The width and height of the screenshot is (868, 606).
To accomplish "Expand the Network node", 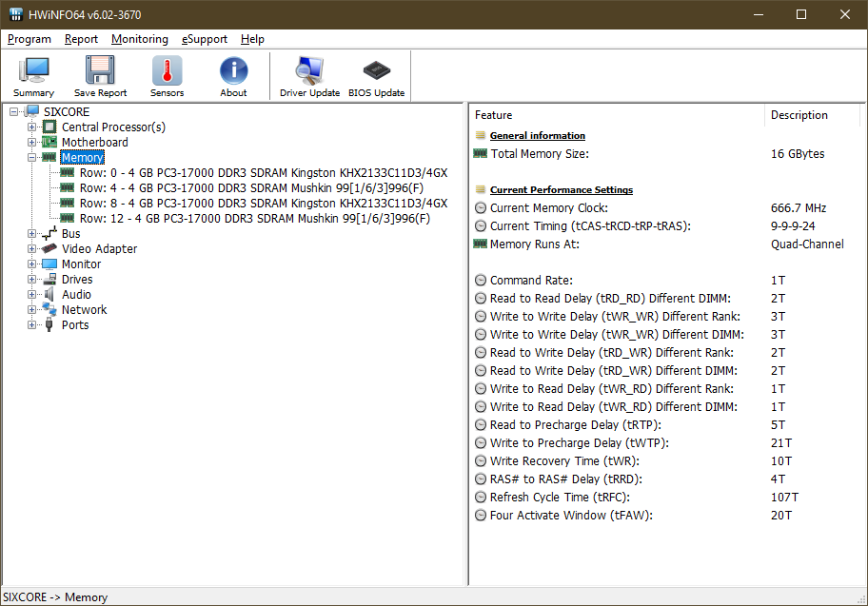I will [31, 309].
